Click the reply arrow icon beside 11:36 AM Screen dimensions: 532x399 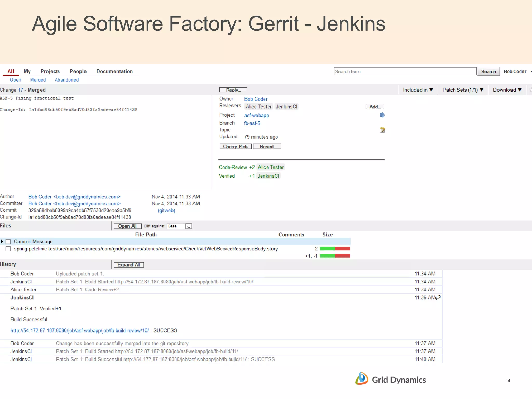(438, 297)
